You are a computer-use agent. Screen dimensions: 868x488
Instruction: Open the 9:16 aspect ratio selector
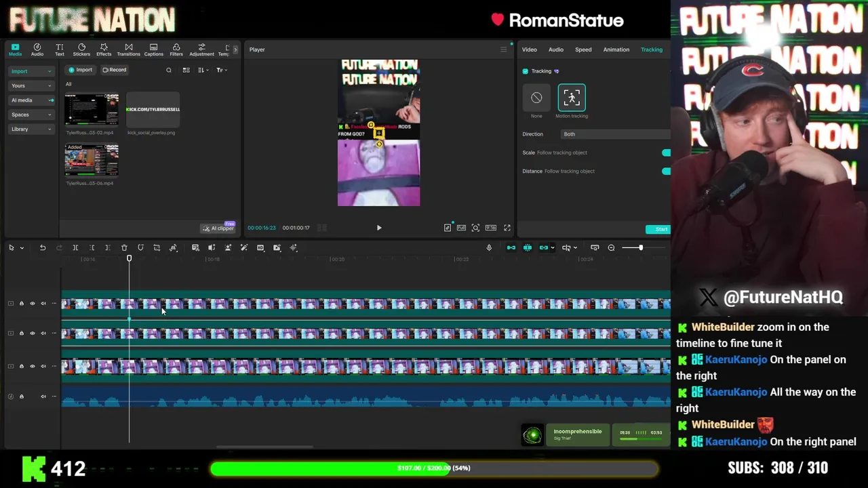click(x=491, y=228)
